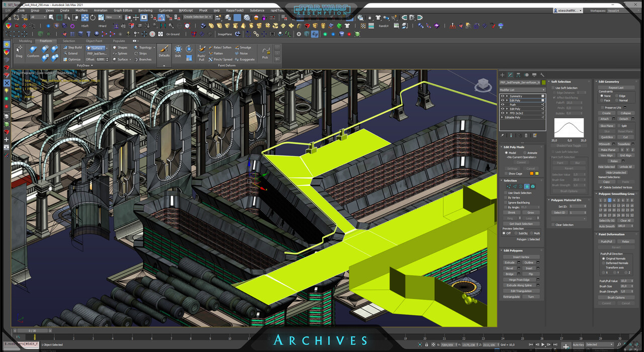Switch to the Modeling ribbon tab
This screenshot has height=352, width=644.
click(x=25, y=41)
